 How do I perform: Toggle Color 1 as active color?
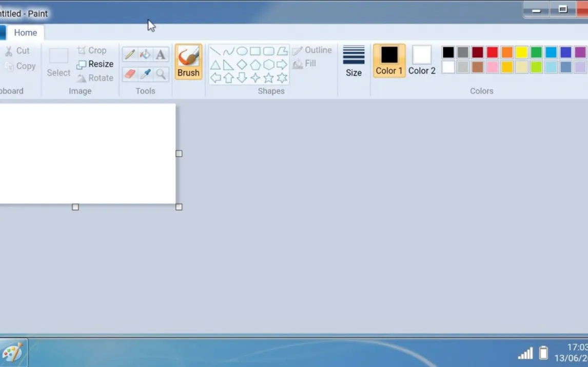pos(389,60)
